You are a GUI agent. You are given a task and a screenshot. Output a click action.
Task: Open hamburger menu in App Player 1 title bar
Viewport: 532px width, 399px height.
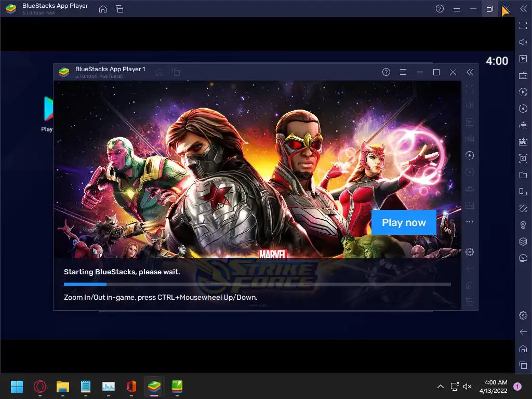click(x=403, y=72)
